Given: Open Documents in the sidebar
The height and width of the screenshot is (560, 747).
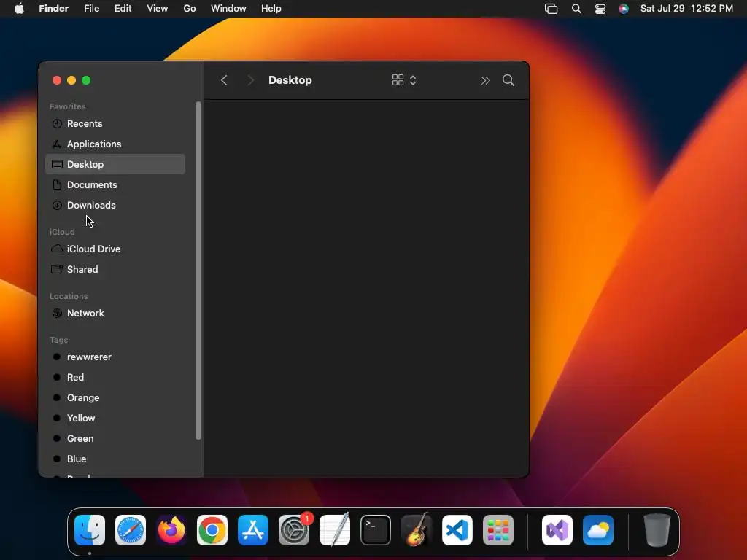Looking at the screenshot, I should pos(115,184).
